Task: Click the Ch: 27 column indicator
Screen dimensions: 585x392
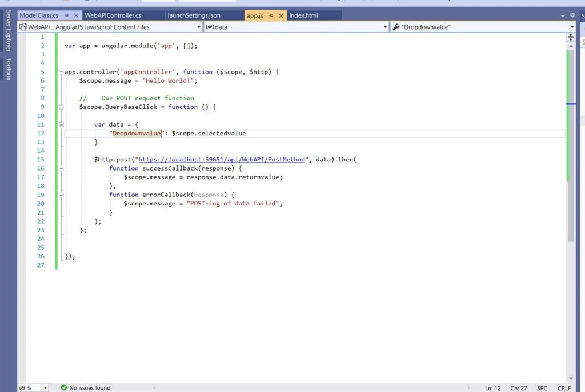Action: (x=519, y=388)
